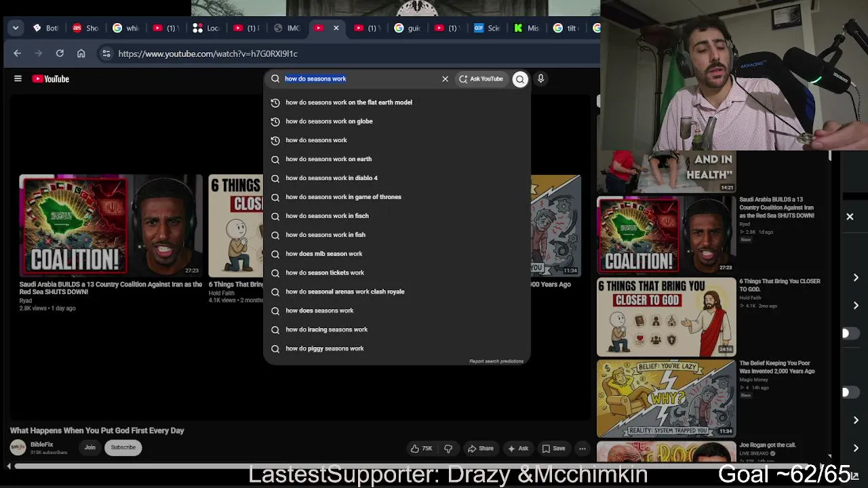This screenshot has height=488, width=868.
Task: Go back with the browser back arrow
Action: click(18, 54)
